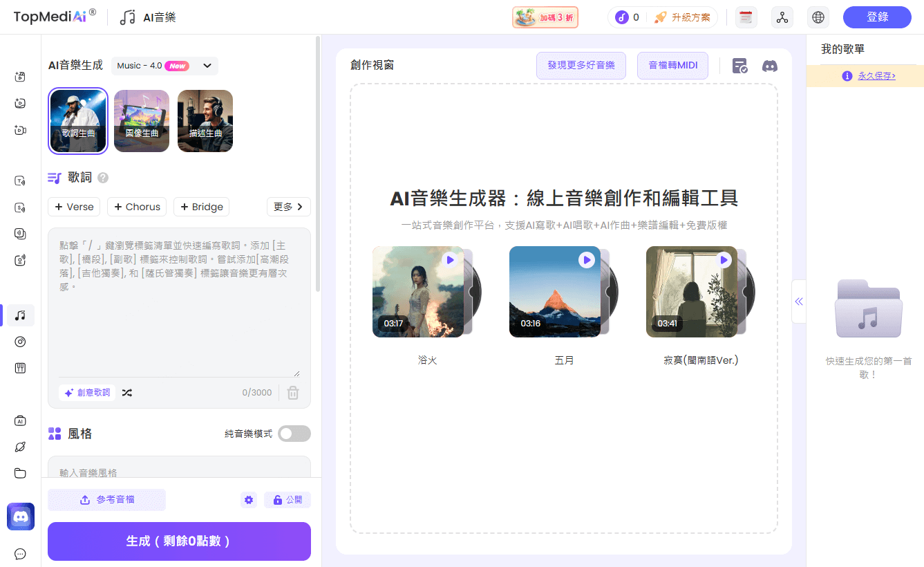
Task: Click the 參考音檔 upload button
Action: 106,500
